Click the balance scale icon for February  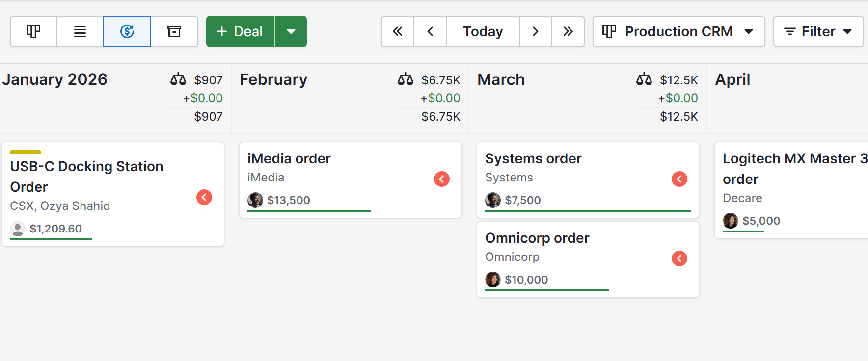406,79
